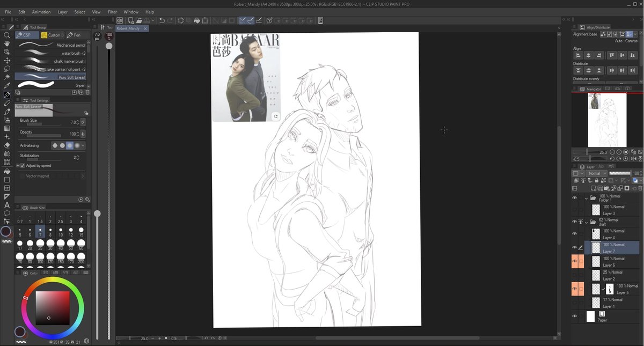Click the zoom out minus icon in Navigator
The image size is (644, 346).
[612, 152]
